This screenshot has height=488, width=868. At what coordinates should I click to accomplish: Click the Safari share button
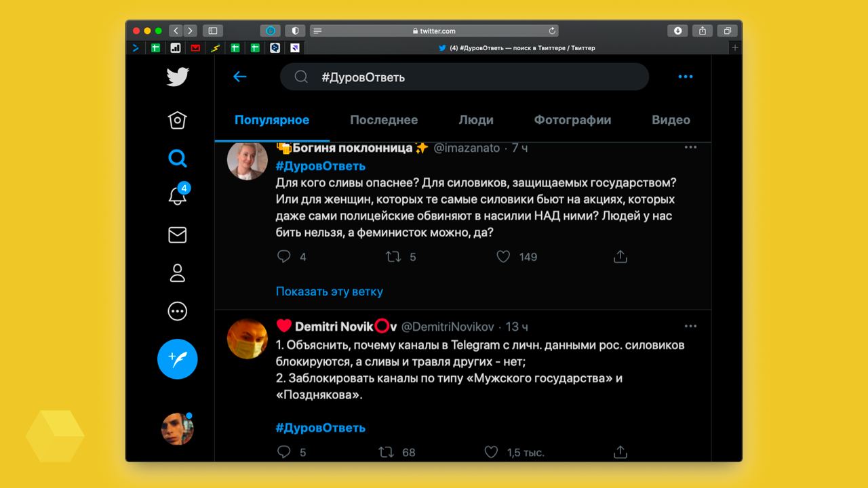(703, 30)
